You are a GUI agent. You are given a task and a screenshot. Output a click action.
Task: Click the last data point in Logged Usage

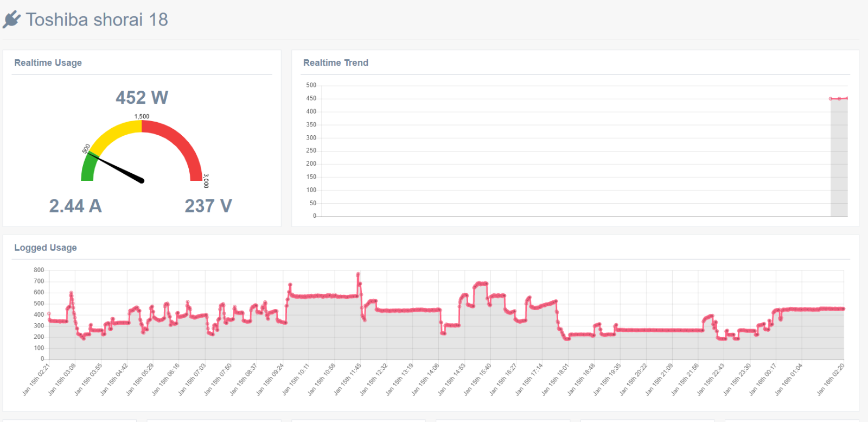click(x=844, y=309)
